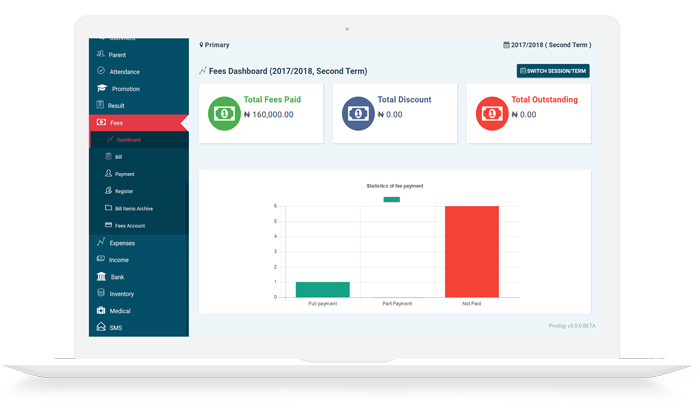Click the red Total Outstanding money icon
Image resolution: width=700 pixels, height=410 pixels.
[x=491, y=113]
